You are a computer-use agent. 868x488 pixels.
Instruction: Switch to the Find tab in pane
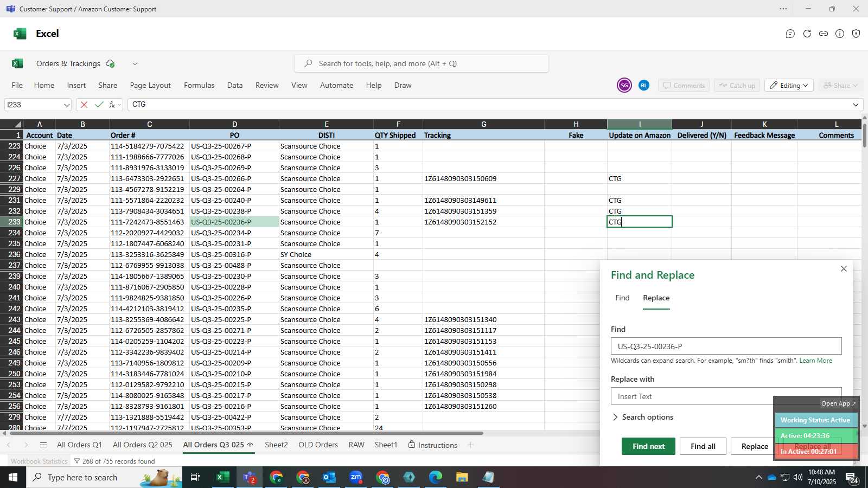pos(622,298)
